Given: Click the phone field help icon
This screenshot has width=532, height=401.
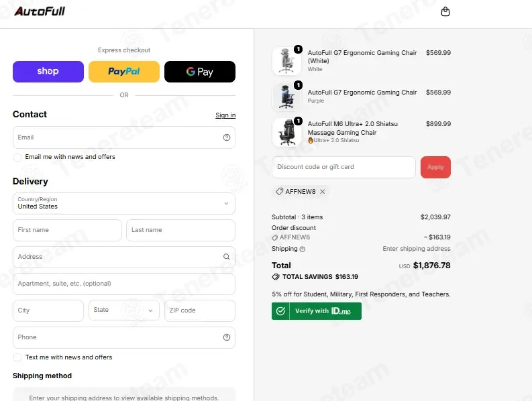Looking at the screenshot, I should (x=227, y=337).
